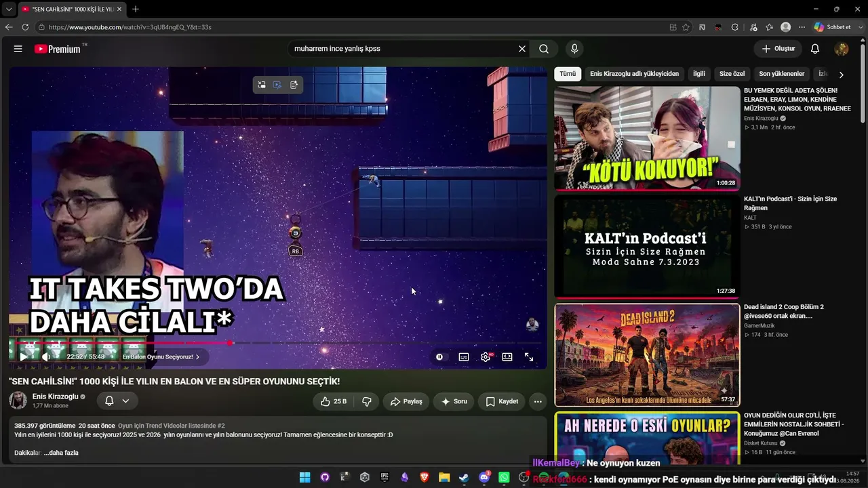Close the 'SEN CAHİLSİN!' browser tab

(x=119, y=9)
